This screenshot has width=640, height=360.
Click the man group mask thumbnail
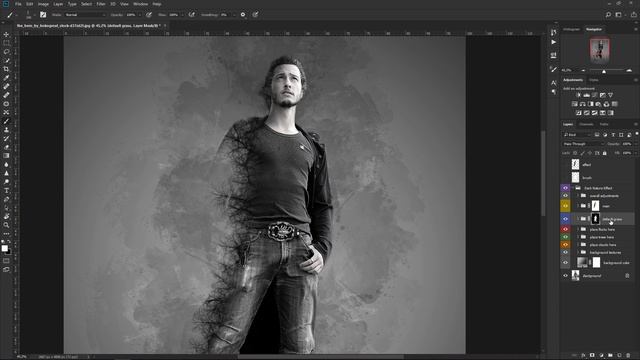tap(596, 206)
